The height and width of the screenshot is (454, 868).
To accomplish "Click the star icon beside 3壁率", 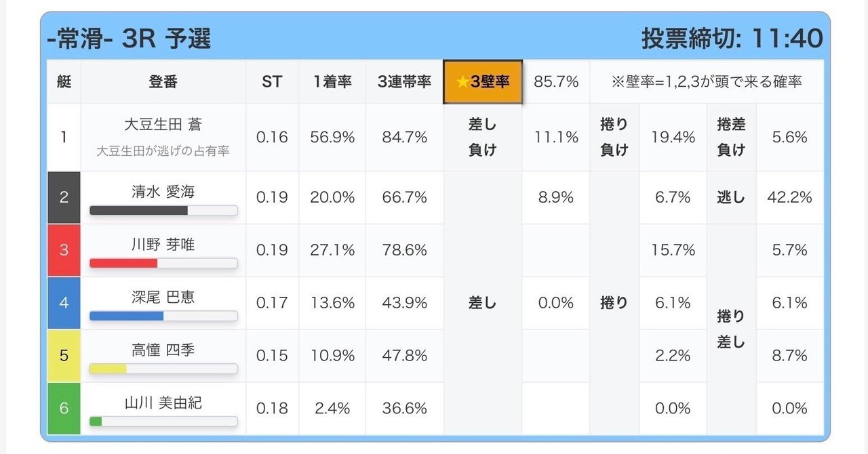I will pyautogui.click(x=462, y=82).
